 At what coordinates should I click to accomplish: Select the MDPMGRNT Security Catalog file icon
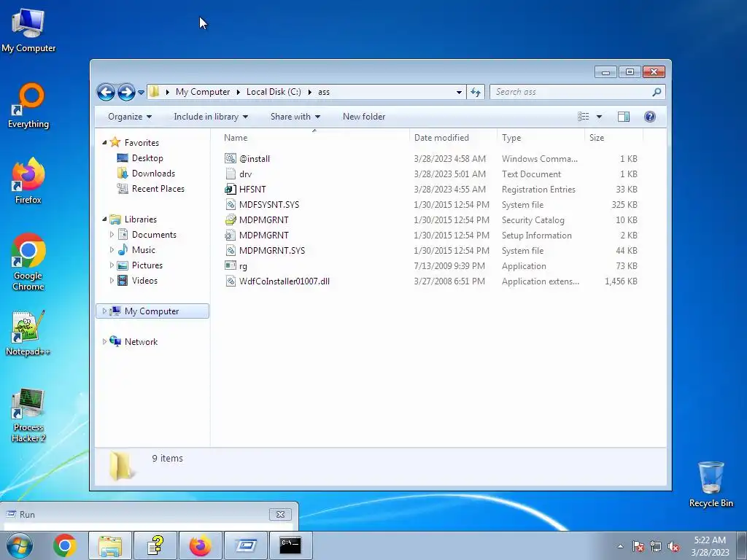click(231, 220)
